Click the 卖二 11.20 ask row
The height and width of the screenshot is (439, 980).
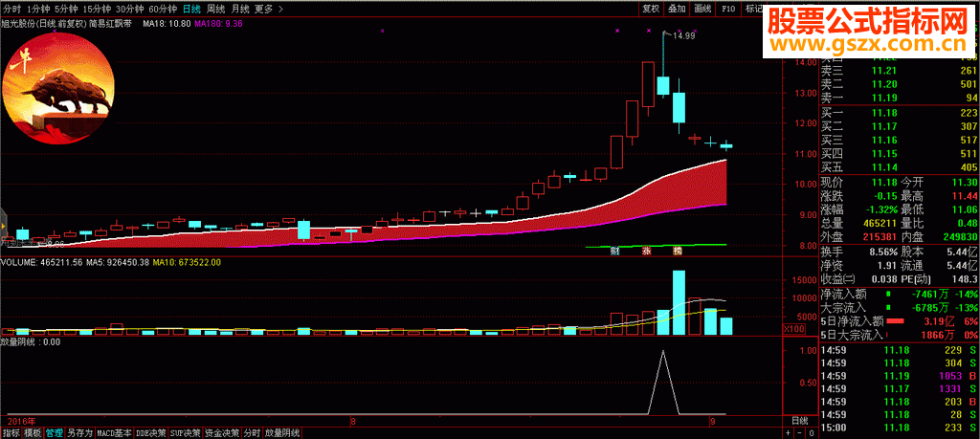point(898,84)
